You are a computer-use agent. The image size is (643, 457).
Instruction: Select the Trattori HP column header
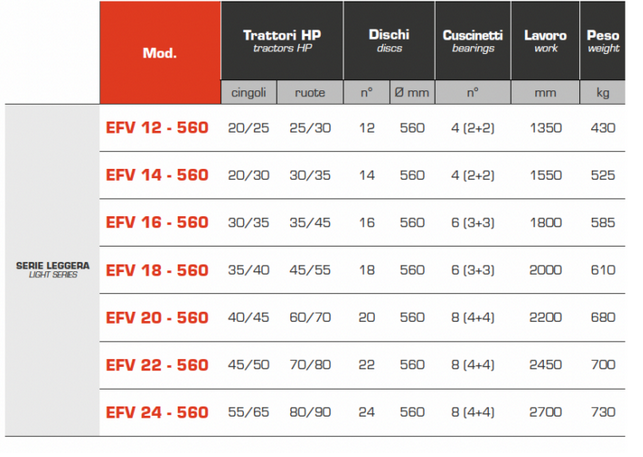pos(281,40)
